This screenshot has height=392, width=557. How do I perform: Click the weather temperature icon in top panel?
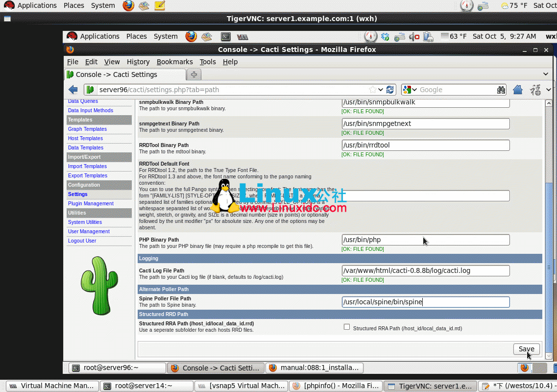click(x=504, y=5)
